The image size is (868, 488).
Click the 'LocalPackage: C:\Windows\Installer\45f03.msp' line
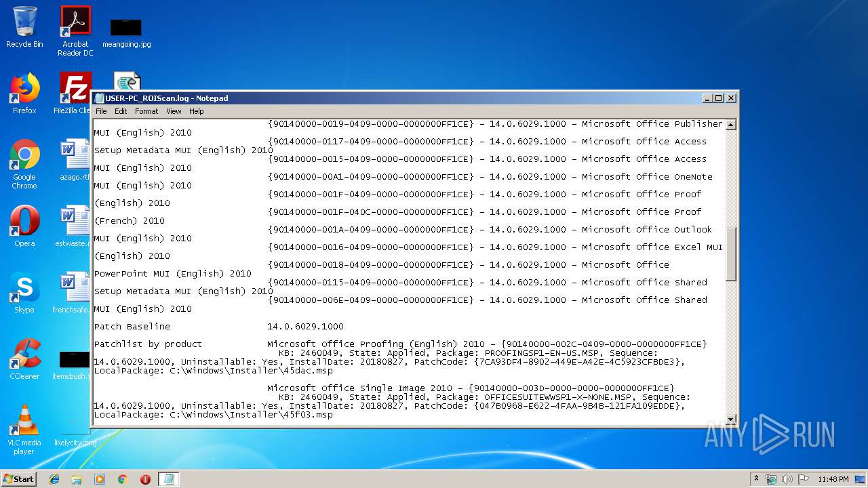(213, 415)
